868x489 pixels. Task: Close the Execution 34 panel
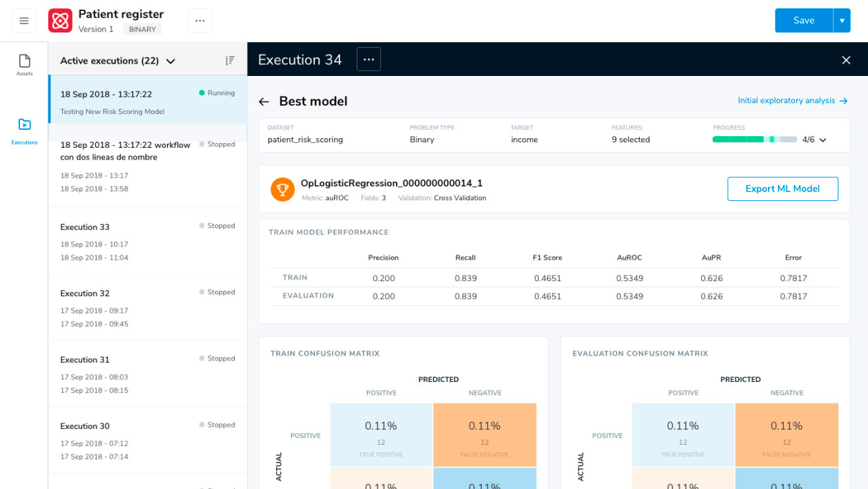(846, 60)
